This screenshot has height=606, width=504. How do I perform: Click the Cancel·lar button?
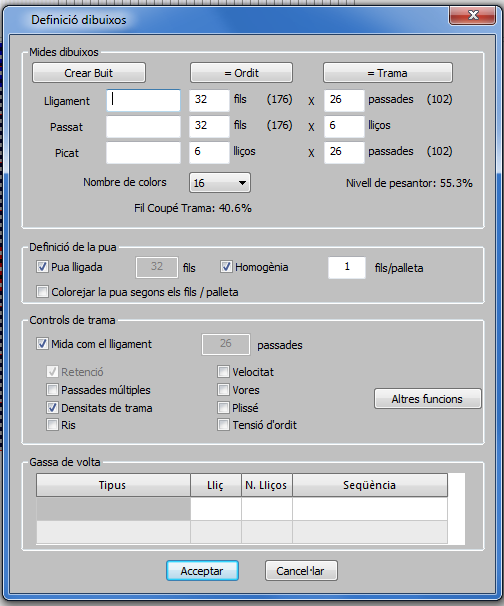click(x=301, y=570)
